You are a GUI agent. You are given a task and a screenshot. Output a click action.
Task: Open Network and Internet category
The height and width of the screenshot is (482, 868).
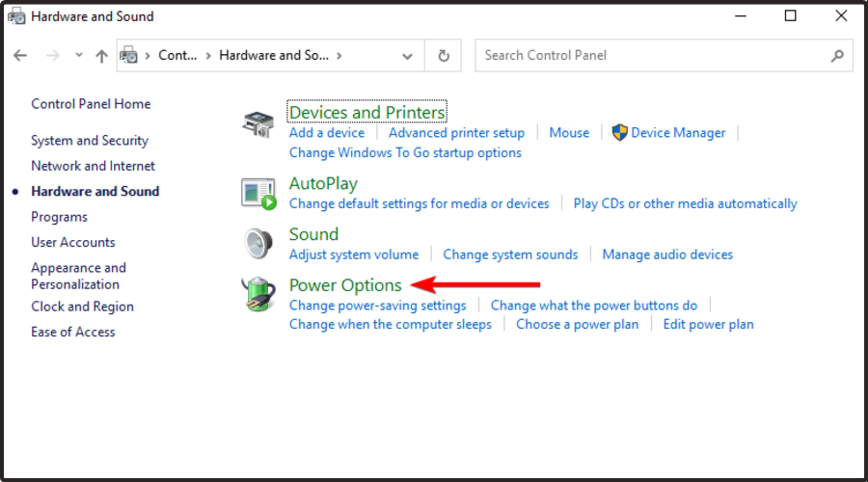tap(93, 166)
